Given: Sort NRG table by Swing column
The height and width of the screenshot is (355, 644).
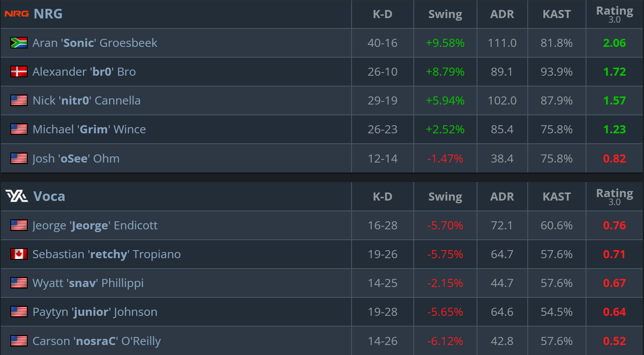Looking at the screenshot, I should pyautogui.click(x=445, y=14).
